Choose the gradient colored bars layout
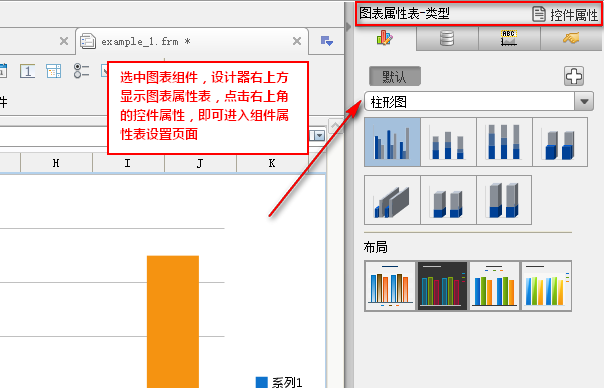The width and height of the screenshot is (604, 388). pos(546,286)
